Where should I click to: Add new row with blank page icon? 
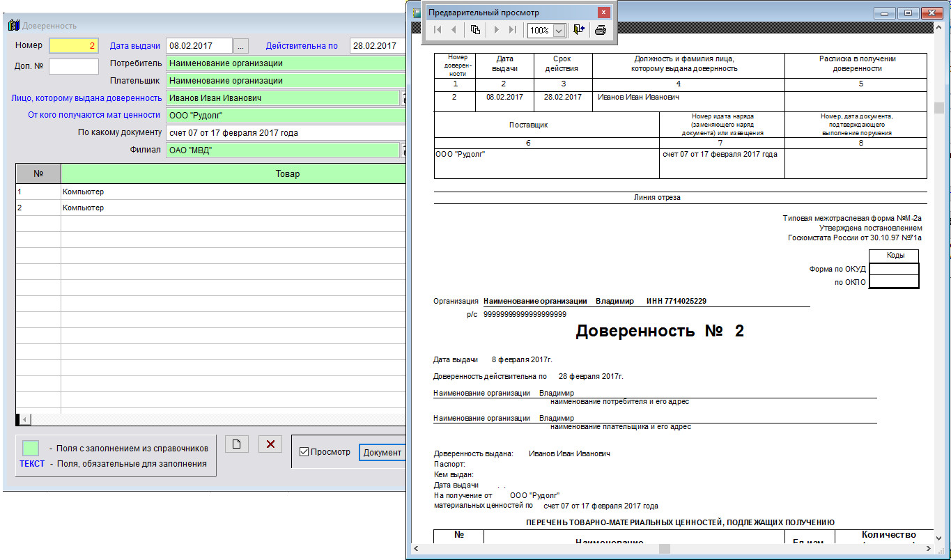(236, 444)
